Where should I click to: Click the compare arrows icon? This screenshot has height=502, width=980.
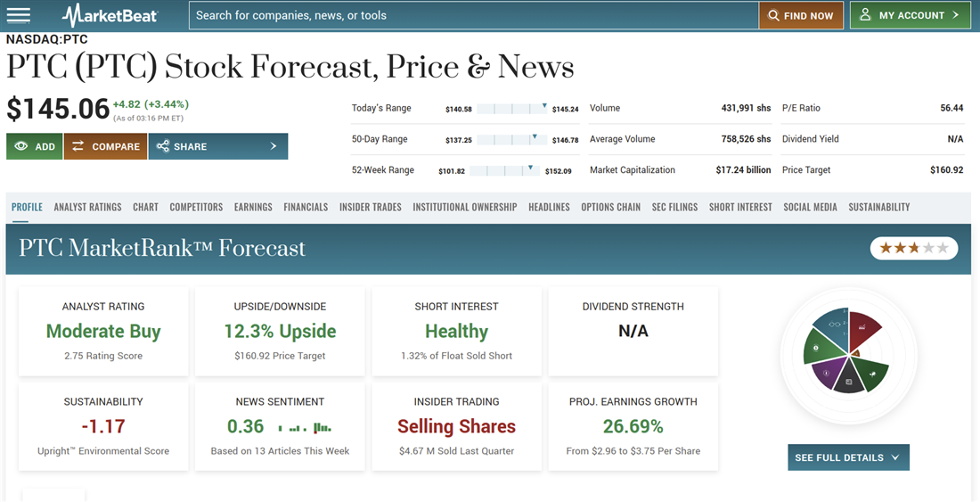pyautogui.click(x=78, y=146)
